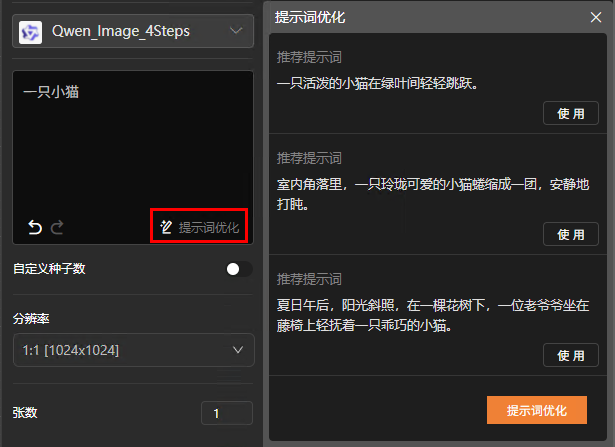Close the 提示词优化 panel with X
This screenshot has height=447, width=615.
[x=597, y=17]
